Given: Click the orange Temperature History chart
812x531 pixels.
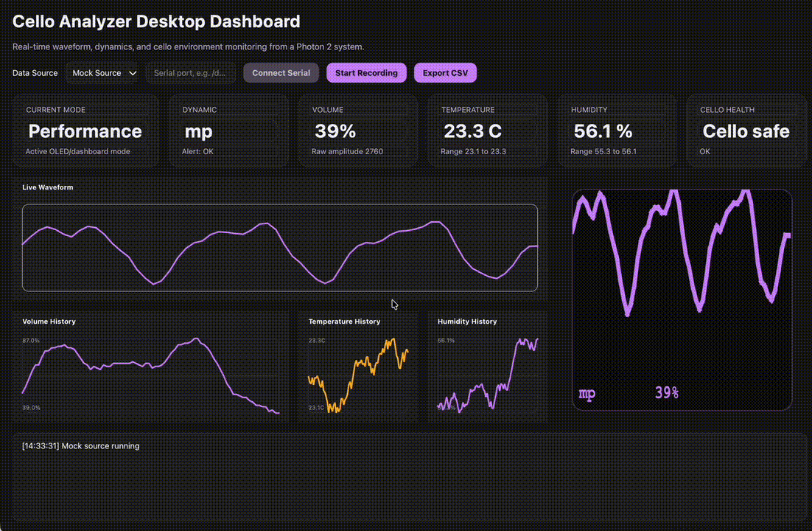Looking at the screenshot, I should coord(358,375).
